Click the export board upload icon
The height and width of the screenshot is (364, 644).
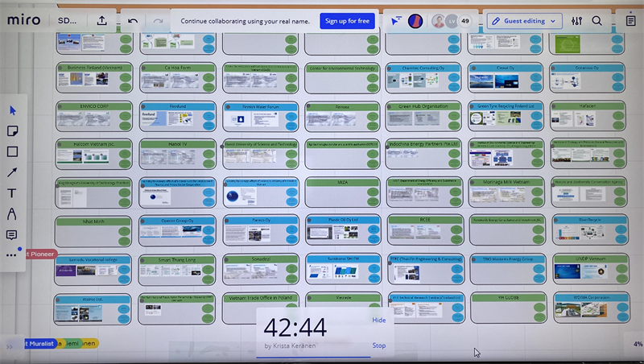tap(102, 21)
